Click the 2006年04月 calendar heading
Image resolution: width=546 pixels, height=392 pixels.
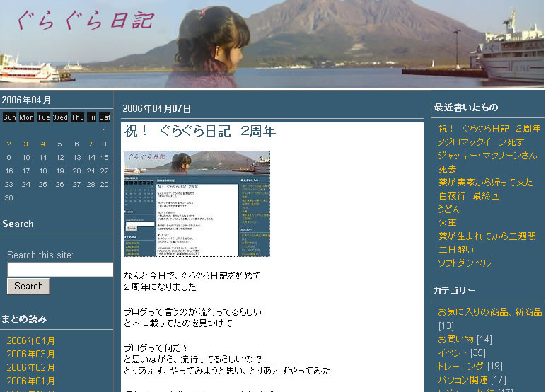pyautogui.click(x=26, y=100)
